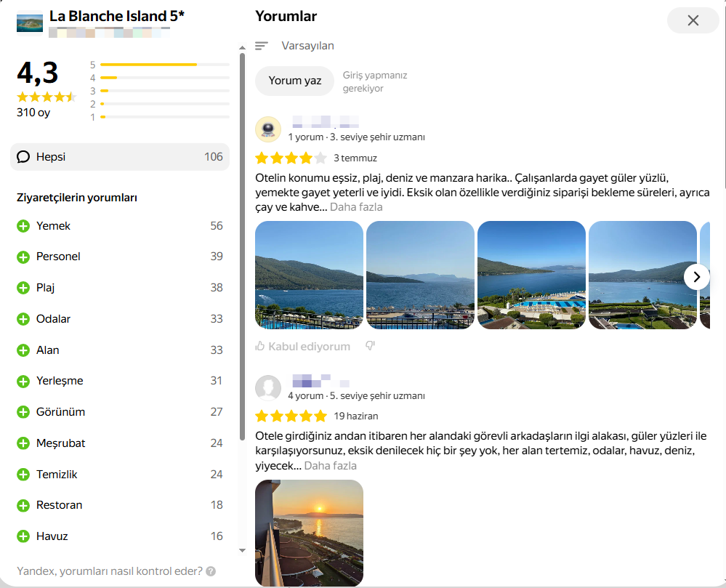Screen dimensions: 726x588
Task: Click the thumbs-up 'Kabul ediyorum' icon
Action: click(260, 347)
